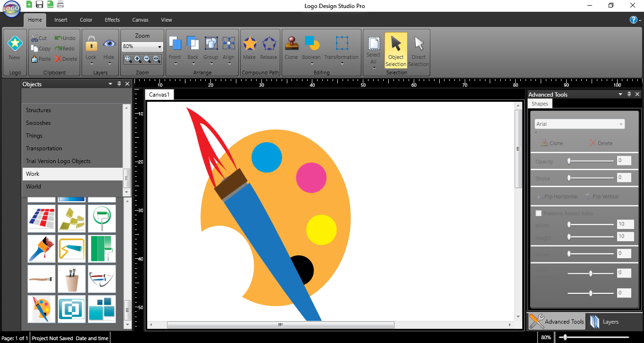Viewport: 644px width, 343px height.
Task: Click the fourth magnifier icon in Zoom group
Action: (x=156, y=59)
